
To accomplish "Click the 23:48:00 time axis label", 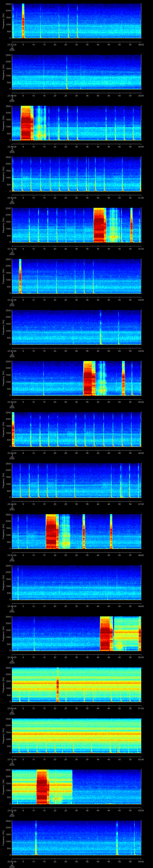I will tap(12, 606).
